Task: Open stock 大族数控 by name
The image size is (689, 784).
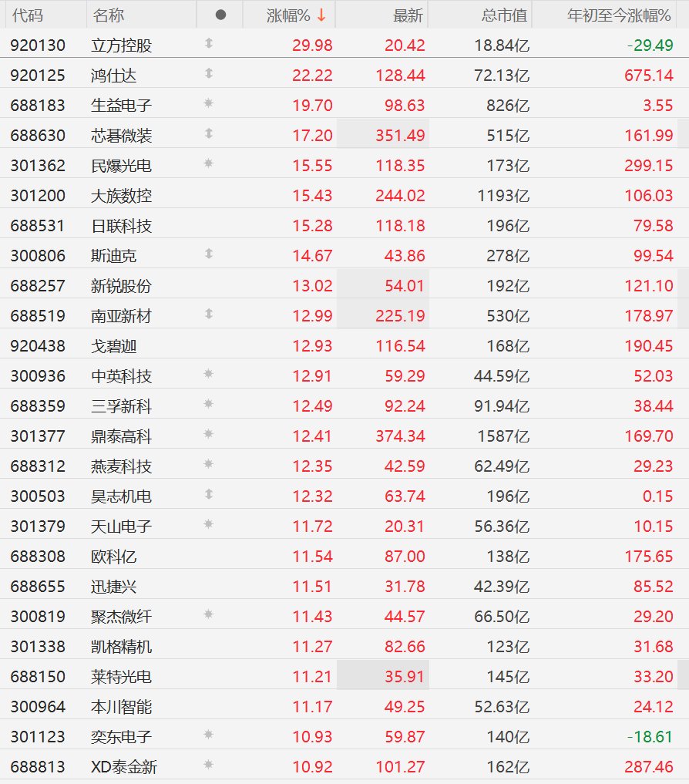Action: coord(122,196)
